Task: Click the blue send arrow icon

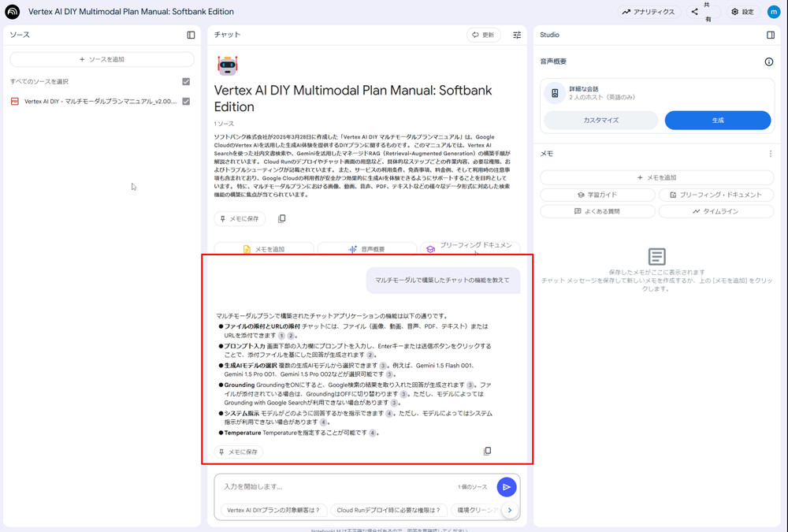Action: pyautogui.click(x=507, y=487)
